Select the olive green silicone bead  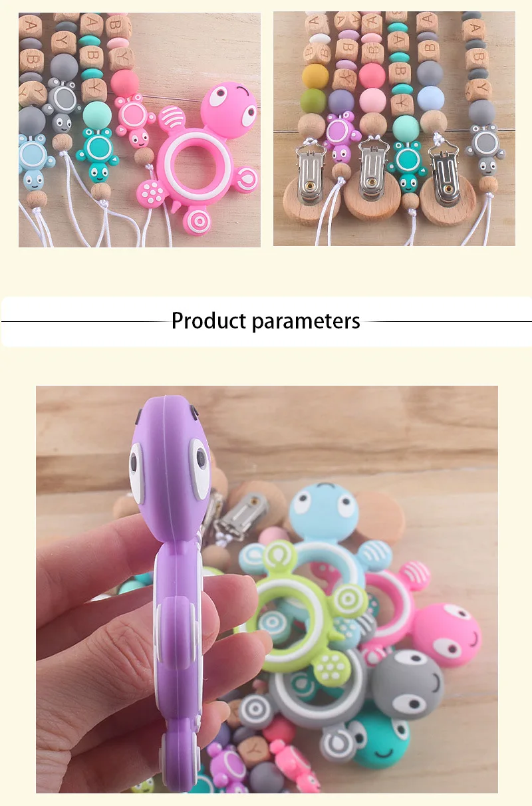(313, 102)
